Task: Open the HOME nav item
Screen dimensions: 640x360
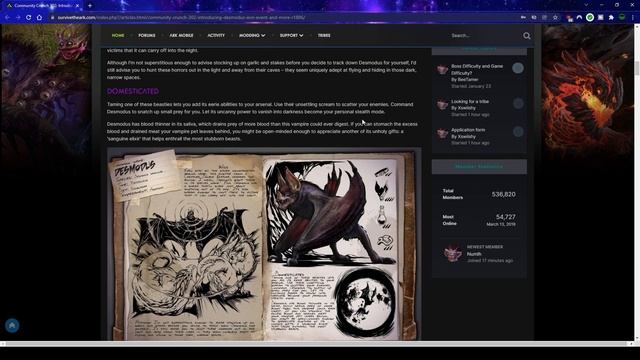Action: coord(118,36)
